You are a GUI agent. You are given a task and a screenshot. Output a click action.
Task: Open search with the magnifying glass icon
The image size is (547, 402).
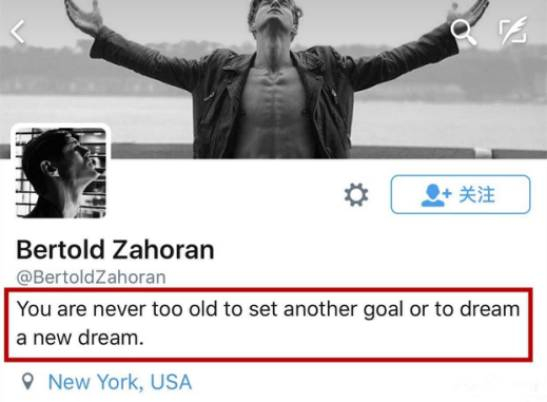(463, 32)
